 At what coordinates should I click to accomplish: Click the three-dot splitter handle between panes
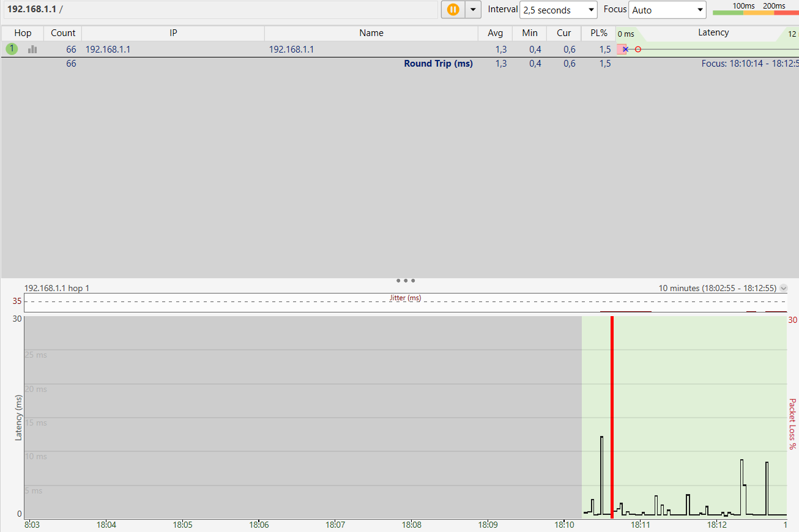coord(406,281)
